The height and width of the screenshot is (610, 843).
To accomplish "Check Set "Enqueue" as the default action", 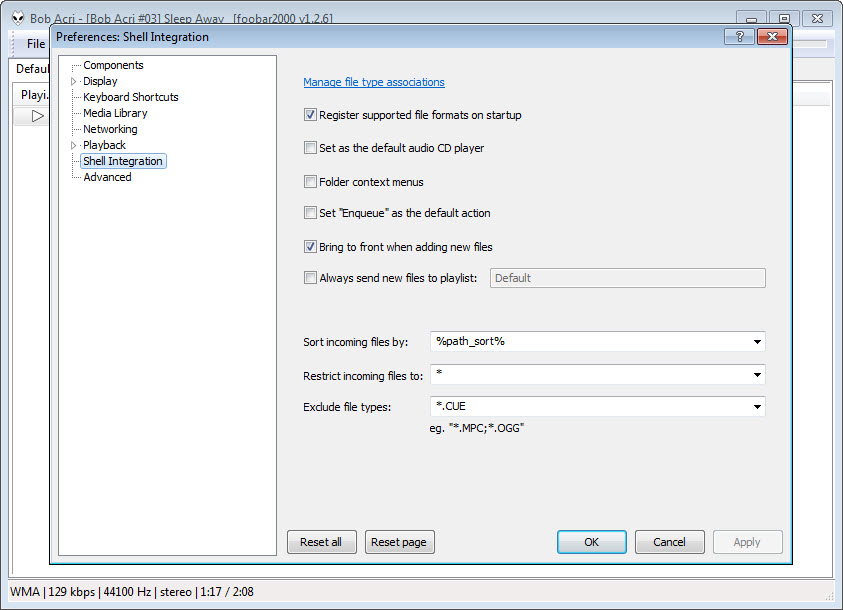I will [310, 213].
